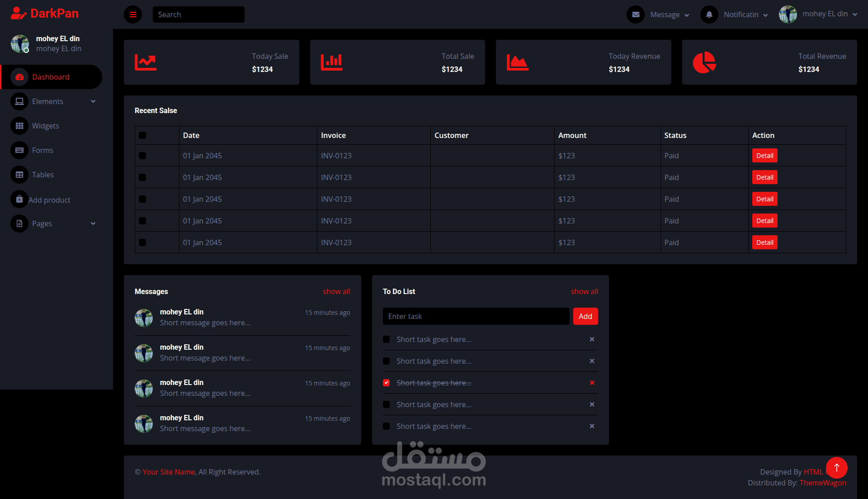Screen dimensions: 868x499
Task: Click the red scroll-to-top arrow button
Action: tap(836, 468)
